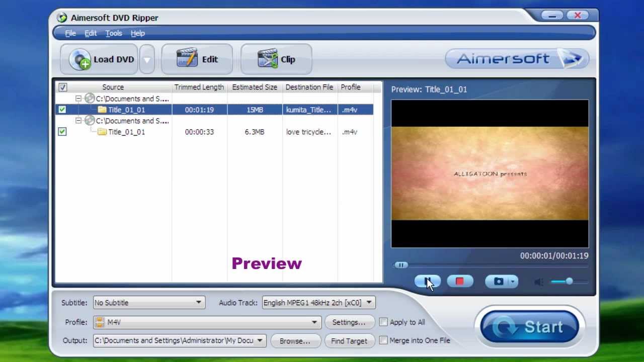Click the 00:00:33 trimmed length cell
644x362 pixels.
pyautogui.click(x=199, y=132)
